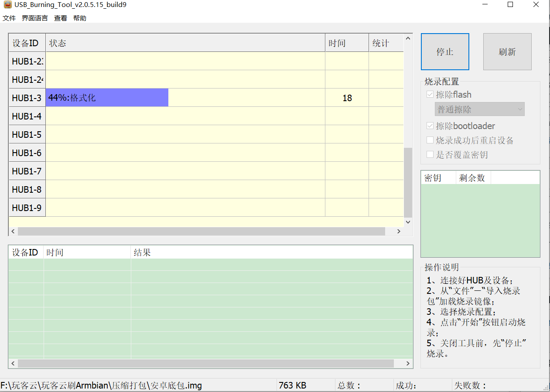550x392 pixels.
Task: Click the 刷新 button
Action: click(507, 52)
